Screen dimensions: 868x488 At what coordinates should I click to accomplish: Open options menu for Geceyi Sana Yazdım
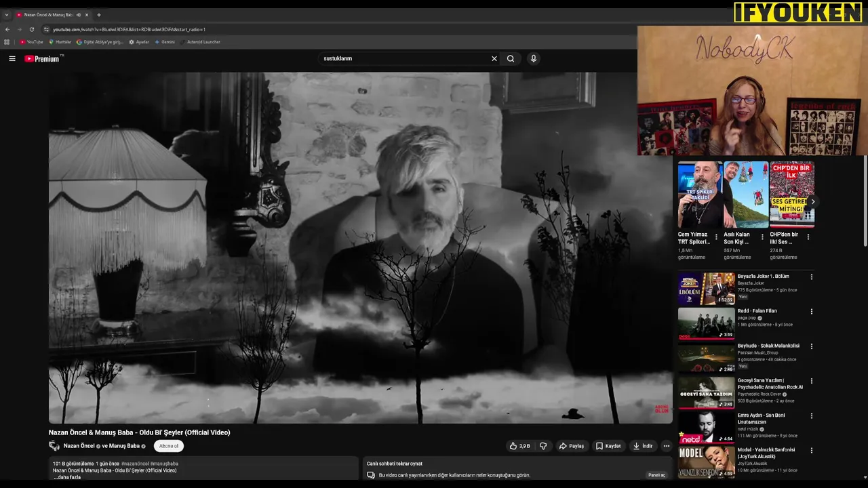click(811, 381)
